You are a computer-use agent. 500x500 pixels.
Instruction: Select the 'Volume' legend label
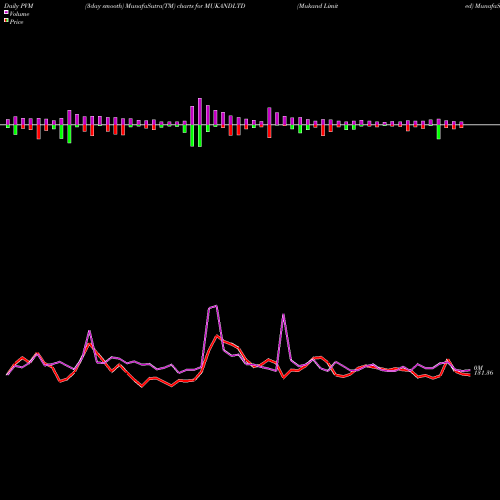pos(19,14)
